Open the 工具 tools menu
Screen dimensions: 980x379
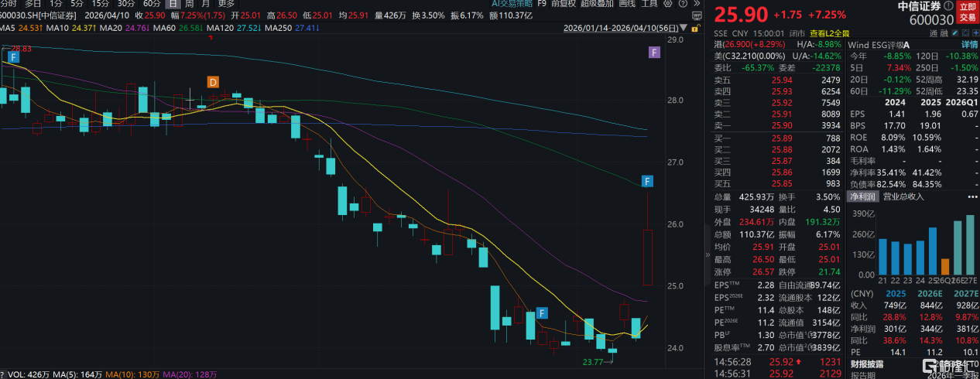[649, 4]
